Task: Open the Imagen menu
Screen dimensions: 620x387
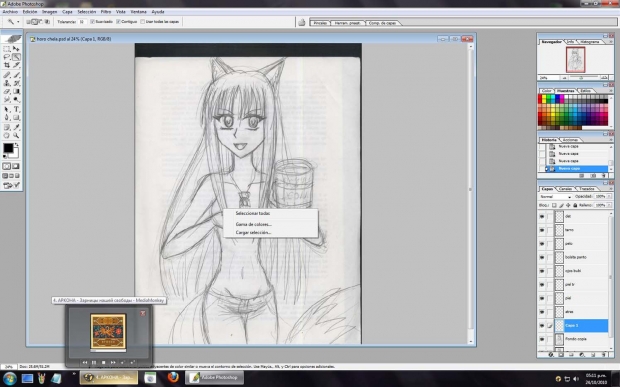Action: [x=49, y=12]
